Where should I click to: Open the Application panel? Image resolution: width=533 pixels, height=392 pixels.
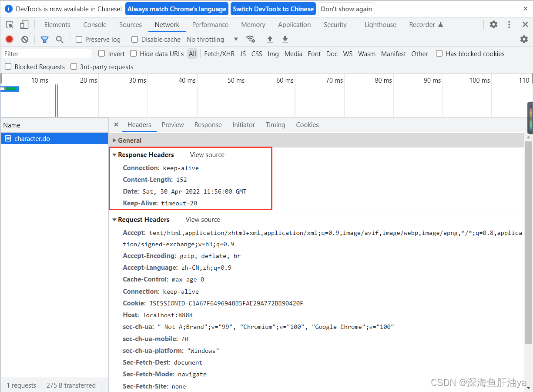click(x=295, y=25)
